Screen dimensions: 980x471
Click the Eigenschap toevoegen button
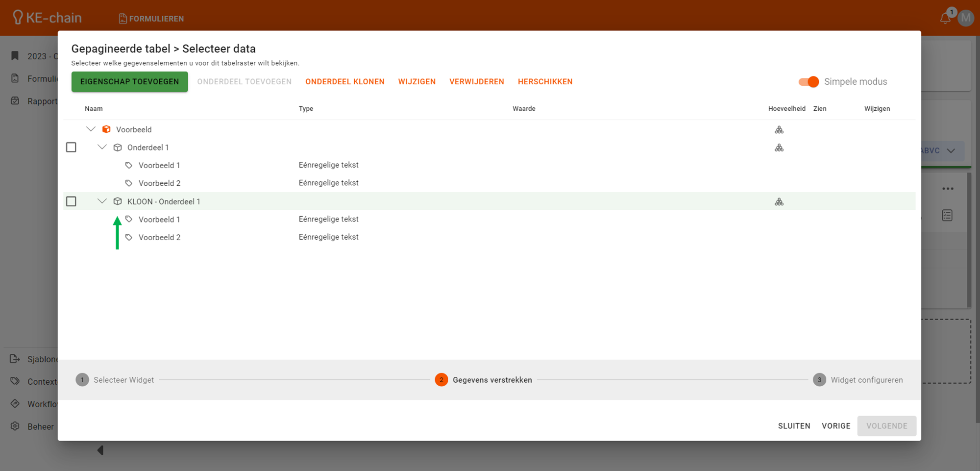pyautogui.click(x=129, y=82)
